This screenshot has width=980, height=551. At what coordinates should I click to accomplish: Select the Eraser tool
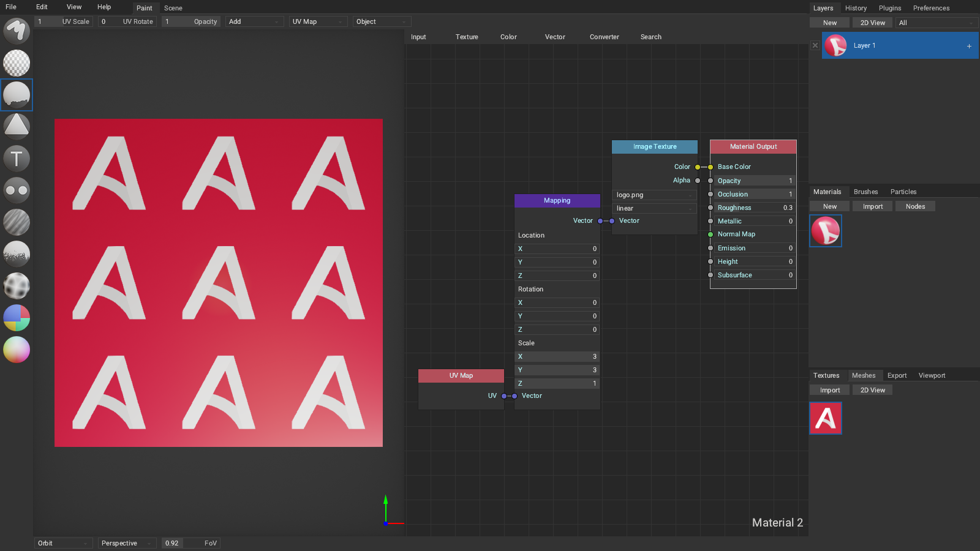pyautogui.click(x=17, y=63)
